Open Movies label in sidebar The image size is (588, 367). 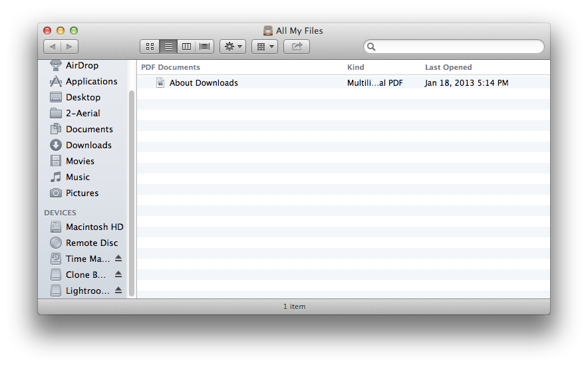coord(80,161)
